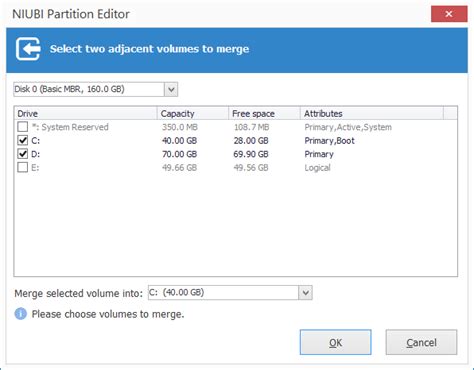The width and height of the screenshot is (474, 370).
Task: Click the 49.56 GB free space value
Action: 251,168
